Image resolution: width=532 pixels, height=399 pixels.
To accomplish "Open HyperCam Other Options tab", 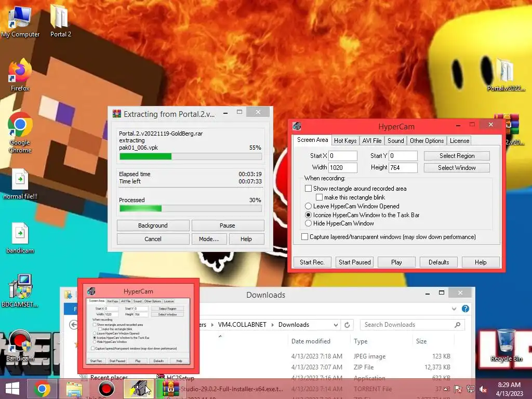I will click(x=427, y=140).
